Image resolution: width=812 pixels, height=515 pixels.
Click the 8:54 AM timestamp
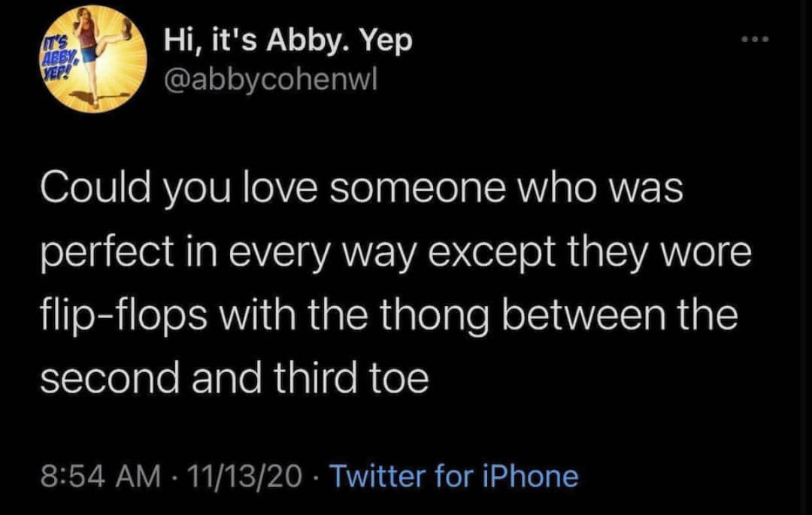[x=101, y=476]
